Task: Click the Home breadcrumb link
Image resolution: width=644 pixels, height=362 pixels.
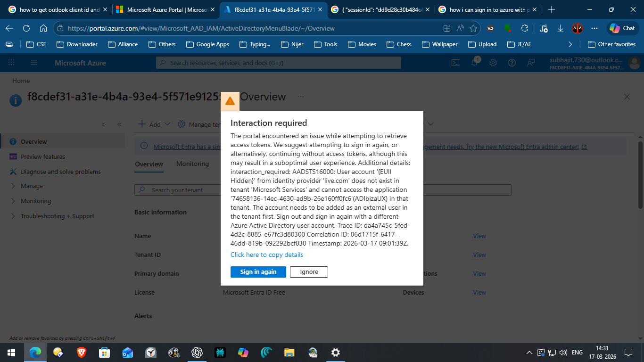Action: pyautogui.click(x=21, y=81)
